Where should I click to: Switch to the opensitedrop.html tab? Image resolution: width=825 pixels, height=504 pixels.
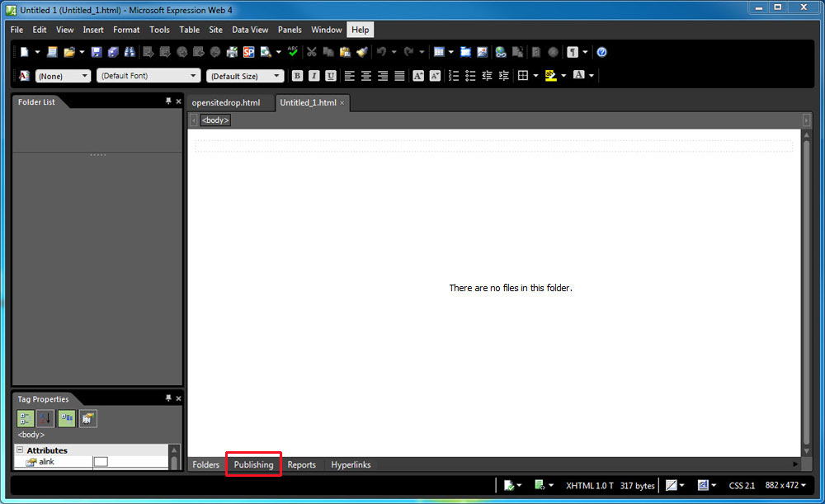click(x=226, y=102)
